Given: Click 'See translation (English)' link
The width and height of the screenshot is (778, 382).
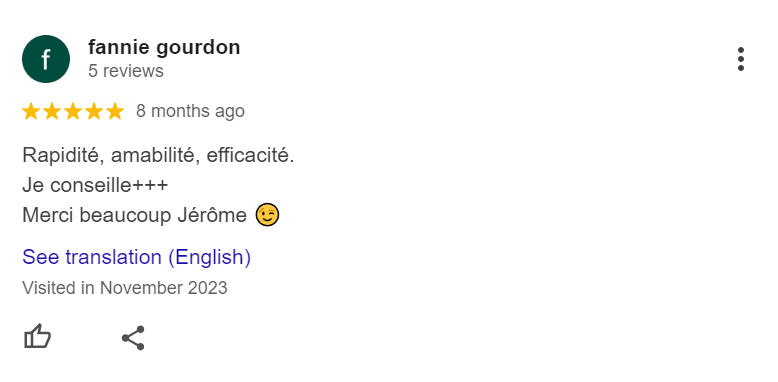Looking at the screenshot, I should tap(136, 257).
